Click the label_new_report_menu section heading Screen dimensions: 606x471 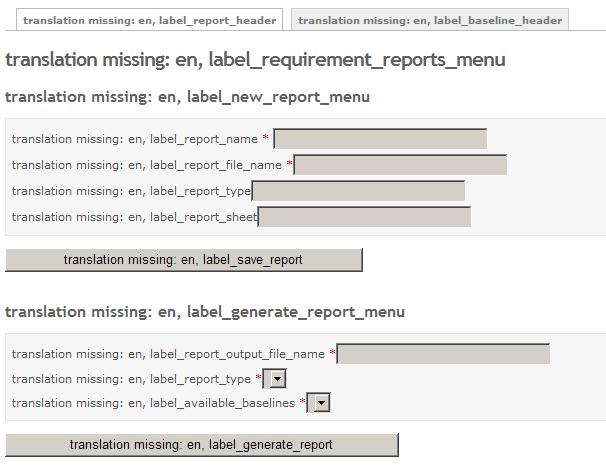tap(187, 97)
